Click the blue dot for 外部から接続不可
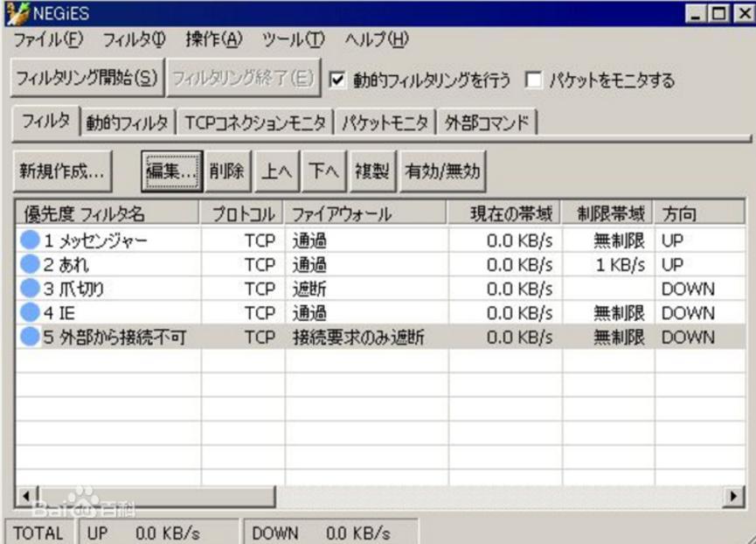Viewport: 756px width, 544px height. point(30,337)
